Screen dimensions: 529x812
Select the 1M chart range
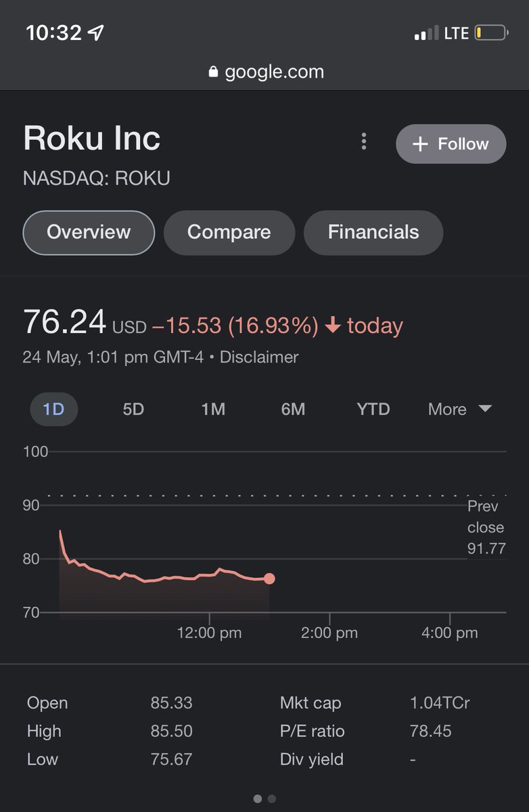[213, 409]
